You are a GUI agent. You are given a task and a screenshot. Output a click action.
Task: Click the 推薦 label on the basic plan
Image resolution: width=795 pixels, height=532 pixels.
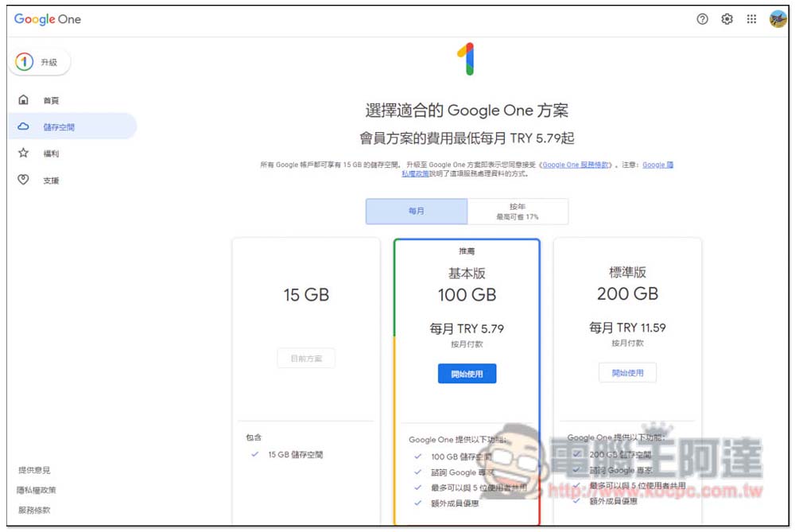pos(467,251)
